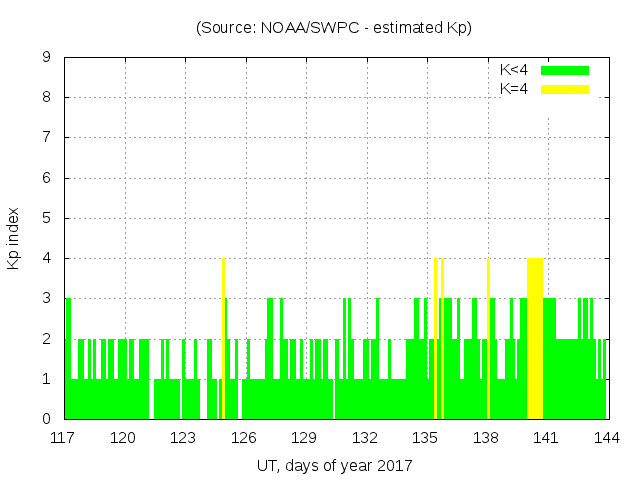Click the "UT, days of year 2017" axis label
This screenshot has width=640, height=480.
tap(334, 465)
